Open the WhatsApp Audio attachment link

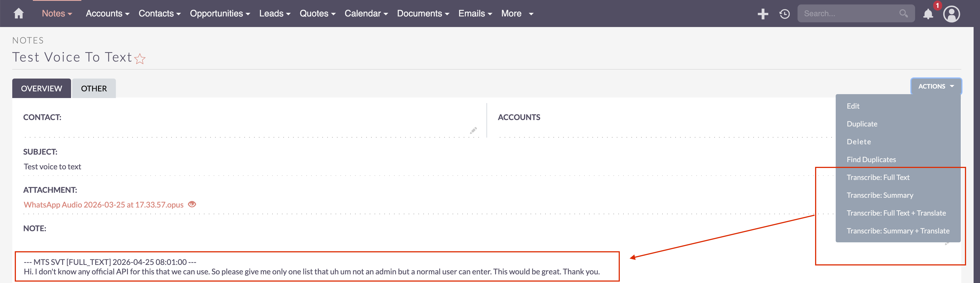tap(104, 204)
